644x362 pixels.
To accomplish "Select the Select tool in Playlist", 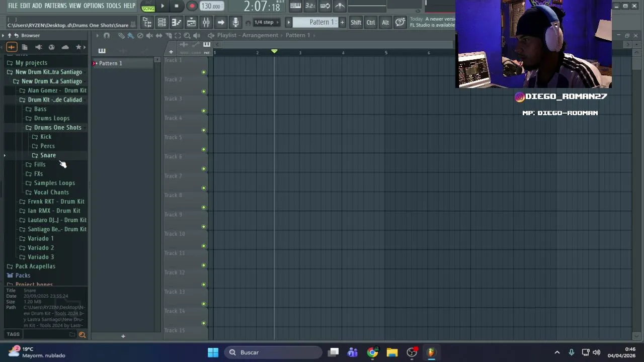I will [x=178, y=35].
